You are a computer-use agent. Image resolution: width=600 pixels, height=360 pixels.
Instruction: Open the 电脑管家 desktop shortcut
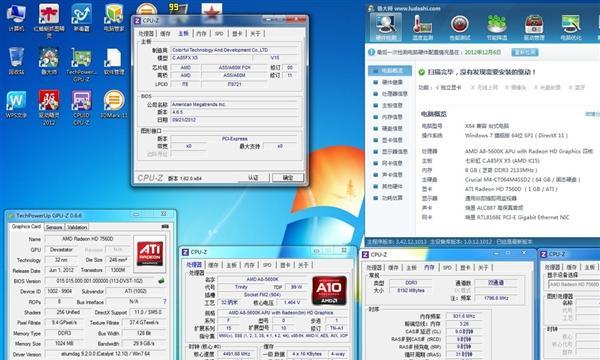[x=114, y=18]
